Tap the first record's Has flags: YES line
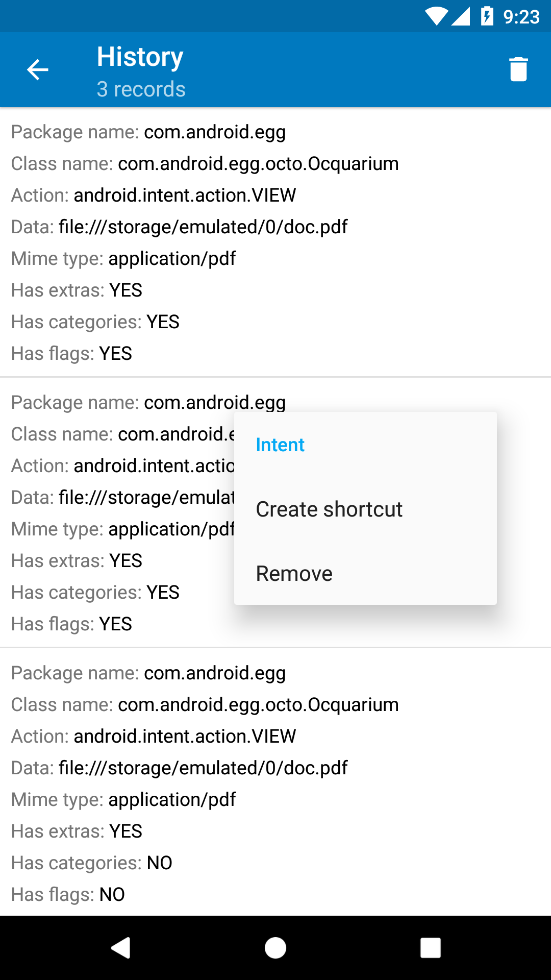 pyautogui.click(x=71, y=354)
